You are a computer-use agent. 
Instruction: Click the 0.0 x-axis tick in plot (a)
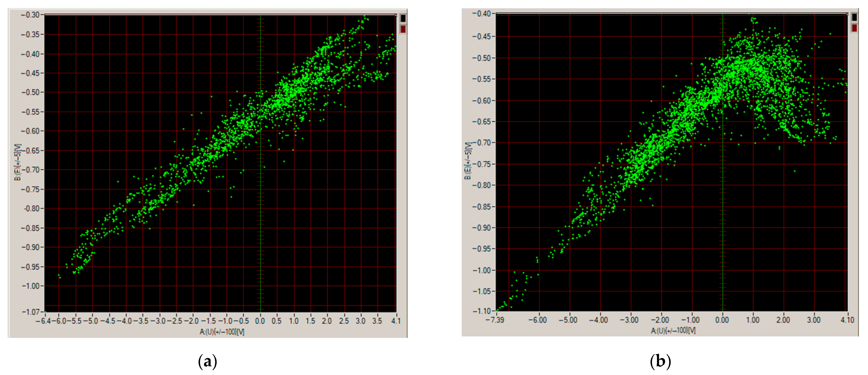tap(260, 321)
